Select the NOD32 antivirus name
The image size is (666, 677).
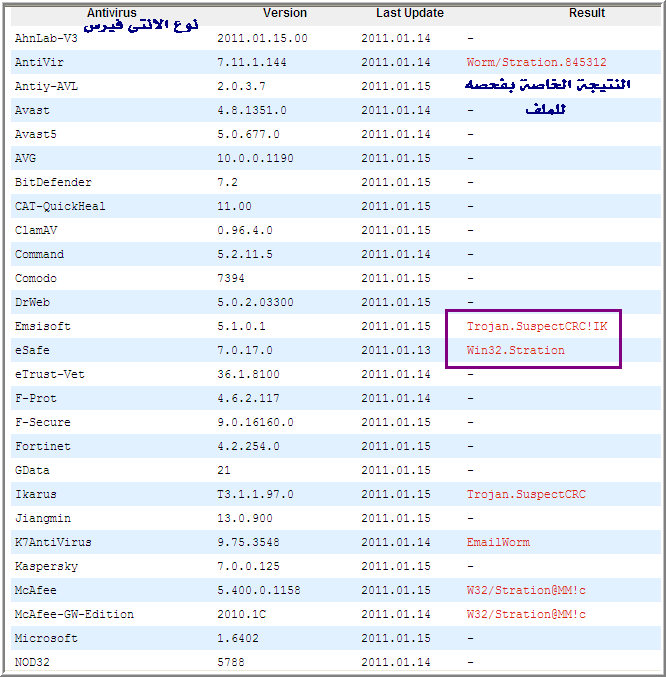32,662
